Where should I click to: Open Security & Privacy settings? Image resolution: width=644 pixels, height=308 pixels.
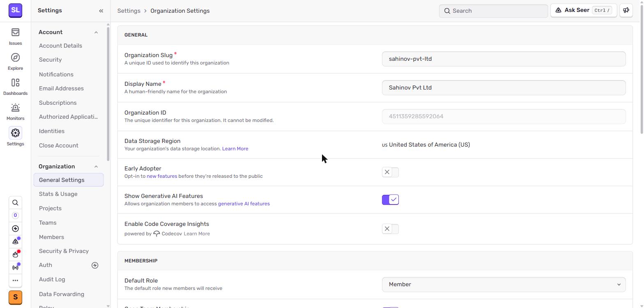pos(64,251)
